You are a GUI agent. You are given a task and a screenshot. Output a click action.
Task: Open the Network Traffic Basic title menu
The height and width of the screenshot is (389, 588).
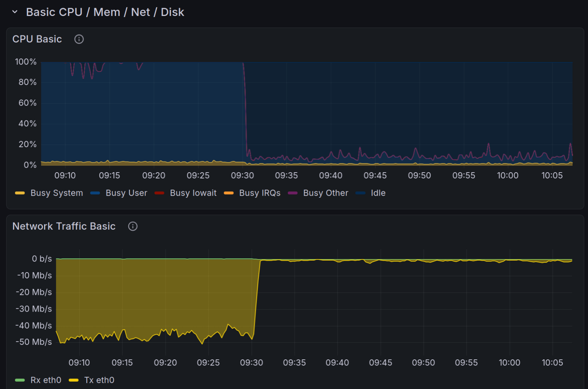tap(64, 226)
